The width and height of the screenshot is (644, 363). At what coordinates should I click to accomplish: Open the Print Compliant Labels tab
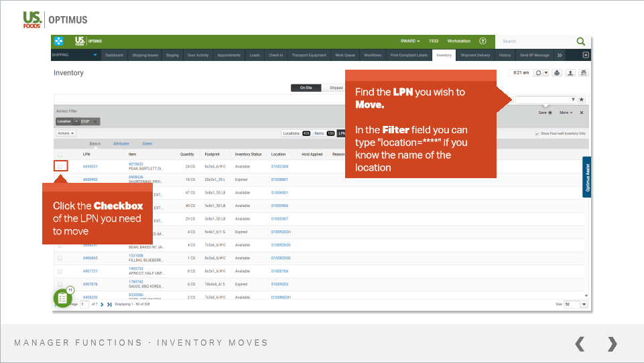coord(409,55)
